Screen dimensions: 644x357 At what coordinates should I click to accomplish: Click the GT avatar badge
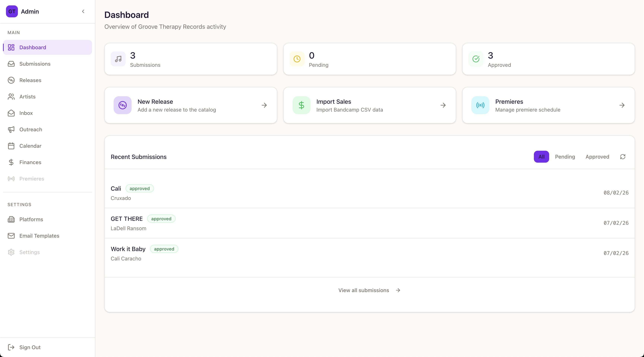point(12,11)
